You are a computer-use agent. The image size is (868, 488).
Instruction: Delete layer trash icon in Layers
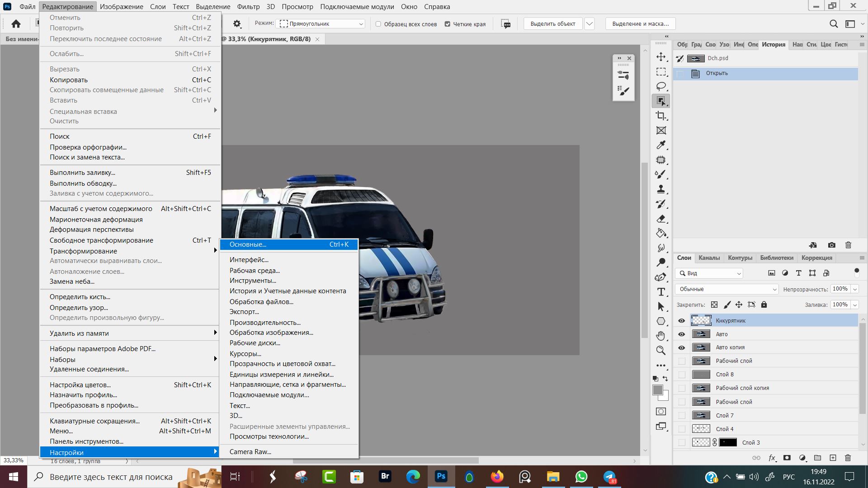tap(848, 458)
